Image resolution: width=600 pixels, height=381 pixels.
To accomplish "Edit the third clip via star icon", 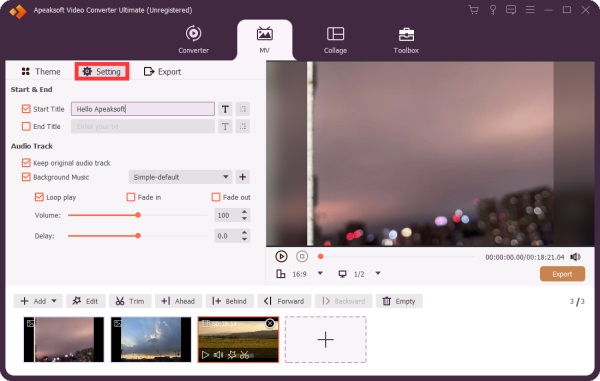I will [x=232, y=355].
